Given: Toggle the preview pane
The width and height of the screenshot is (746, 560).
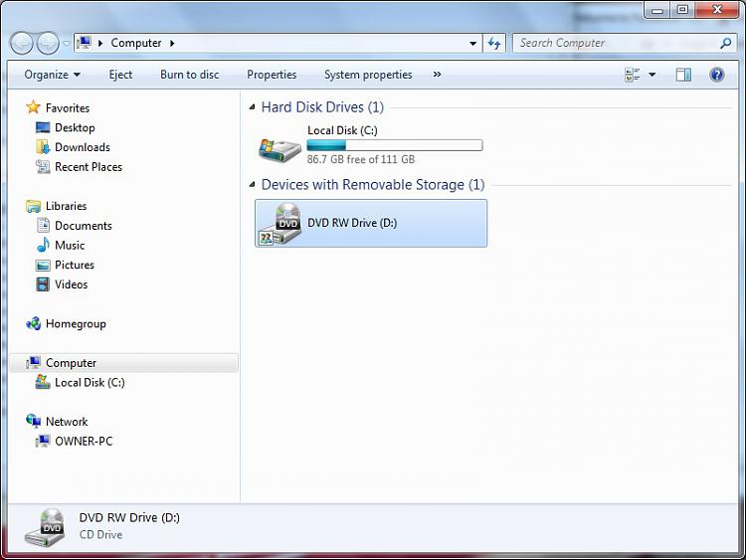Looking at the screenshot, I should [683, 75].
